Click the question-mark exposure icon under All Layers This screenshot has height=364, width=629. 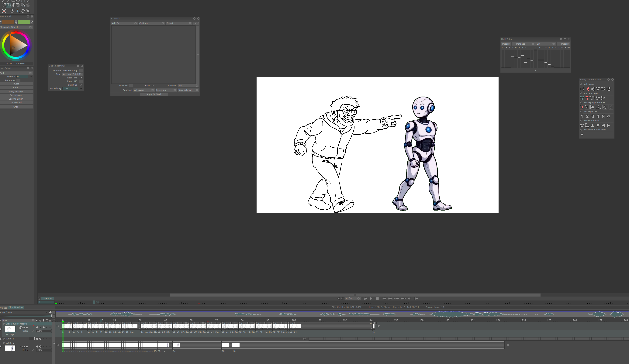pos(598,89)
